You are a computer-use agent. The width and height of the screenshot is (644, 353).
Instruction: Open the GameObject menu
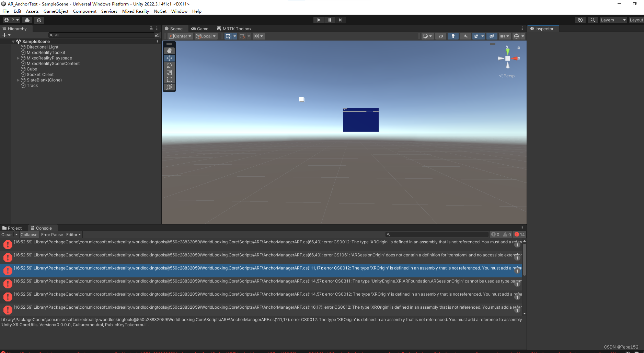click(56, 11)
